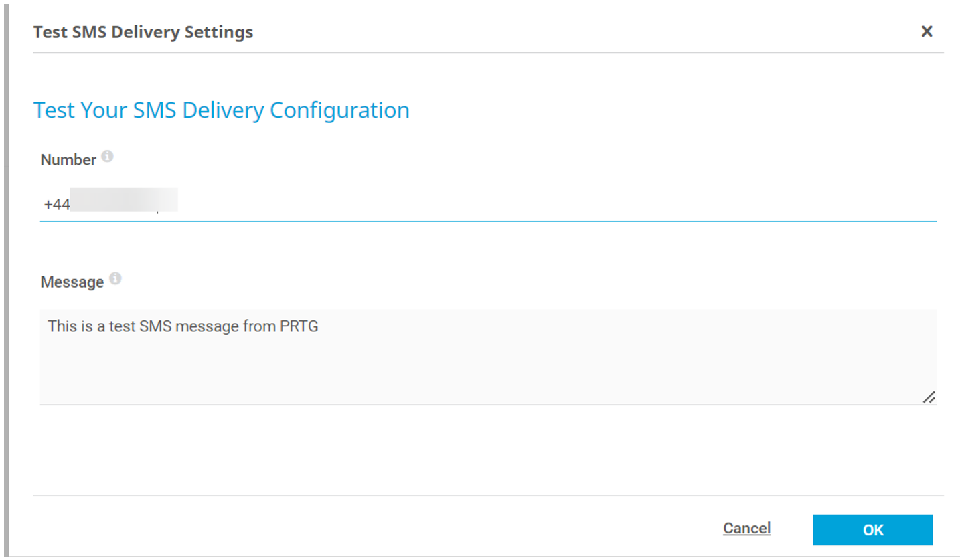Click the small grey circle beside Message label
The height and width of the screenshot is (560, 964).
(x=115, y=277)
